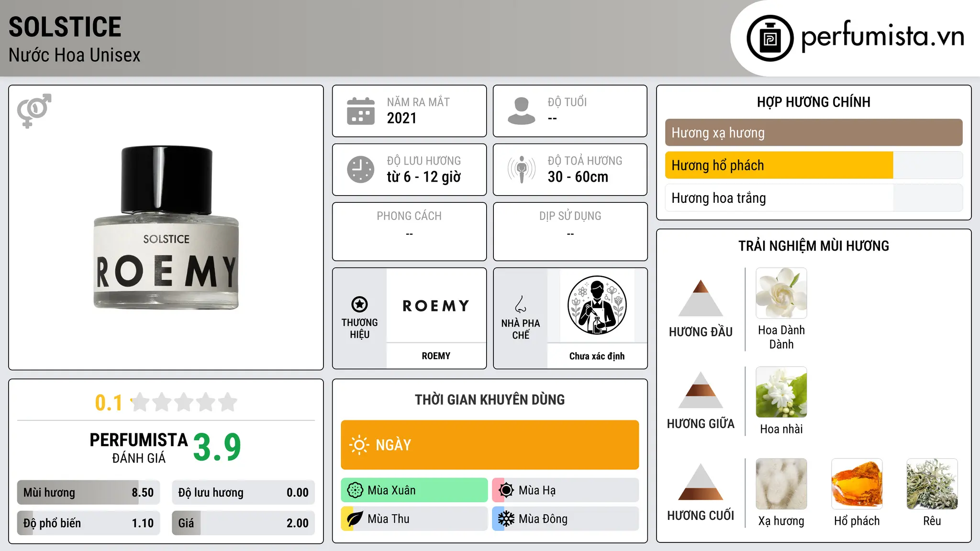Click the nose icon above Nhà pha chế
980x551 pixels.
coord(521,304)
